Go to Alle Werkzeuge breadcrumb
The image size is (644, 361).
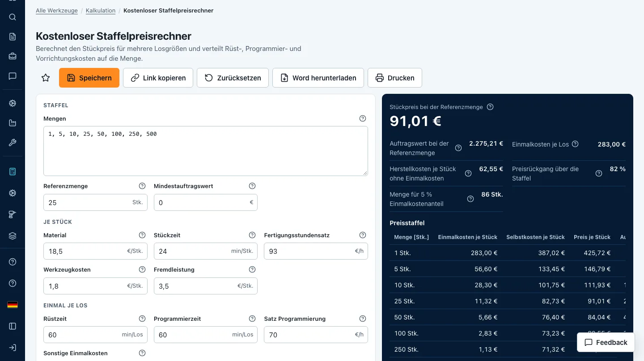click(x=57, y=10)
